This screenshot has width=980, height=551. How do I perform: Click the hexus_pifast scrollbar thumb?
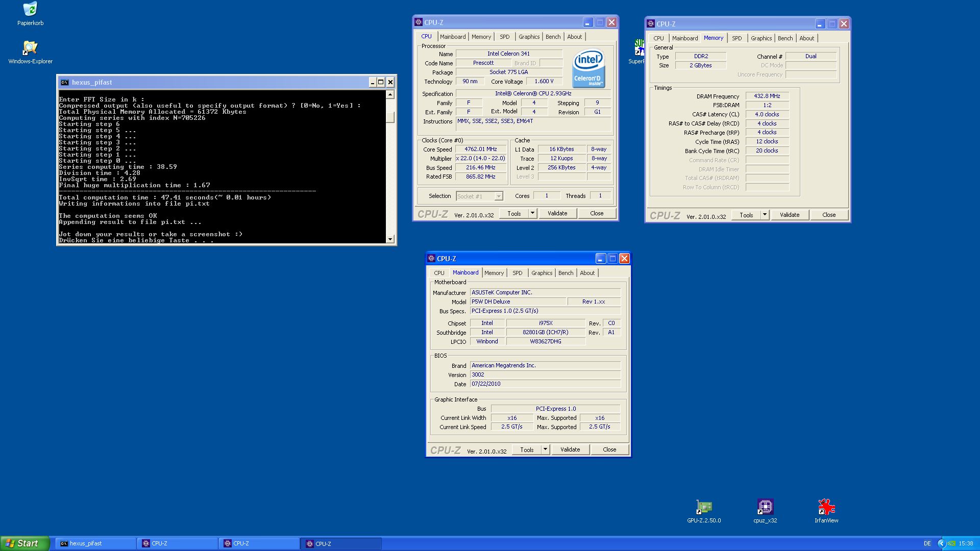[390, 117]
